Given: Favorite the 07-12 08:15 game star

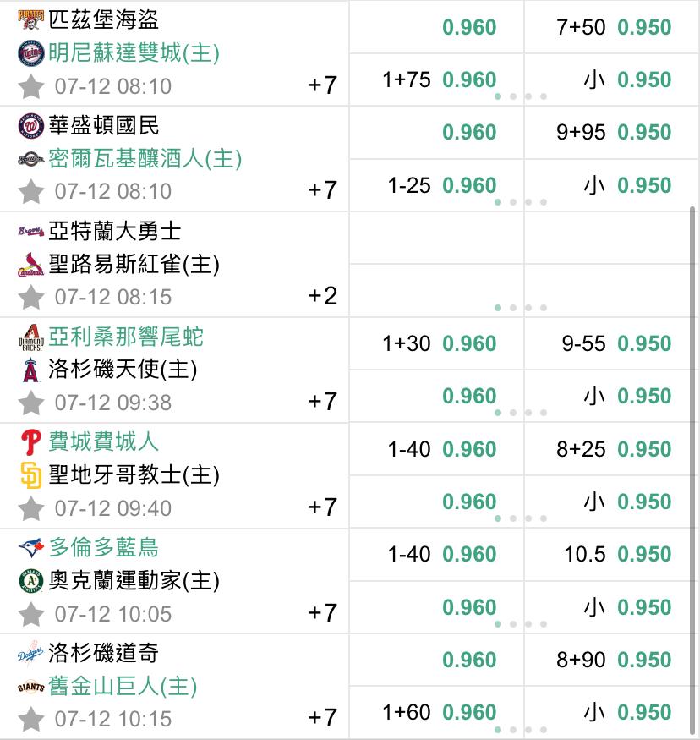Looking at the screenshot, I should pos(31,298).
